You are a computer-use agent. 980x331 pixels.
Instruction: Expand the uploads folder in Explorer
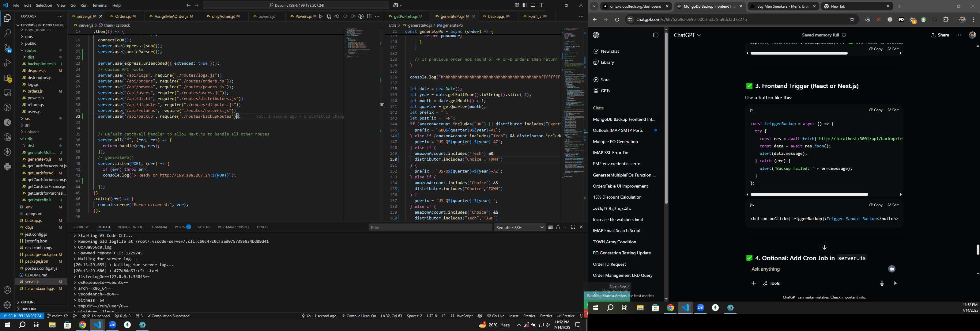(x=41, y=132)
